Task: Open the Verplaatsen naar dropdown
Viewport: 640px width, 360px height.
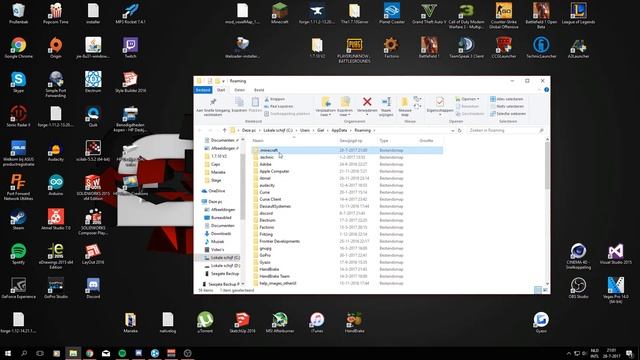Action: coord(326,106)
